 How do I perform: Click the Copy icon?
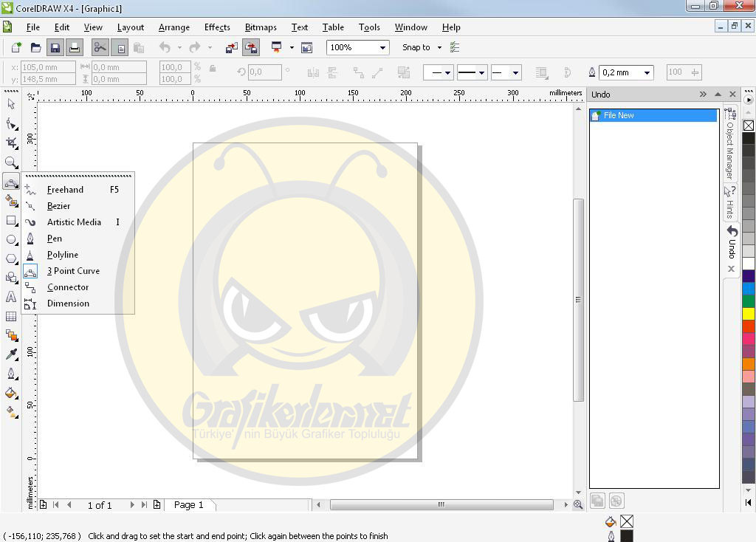120,47
